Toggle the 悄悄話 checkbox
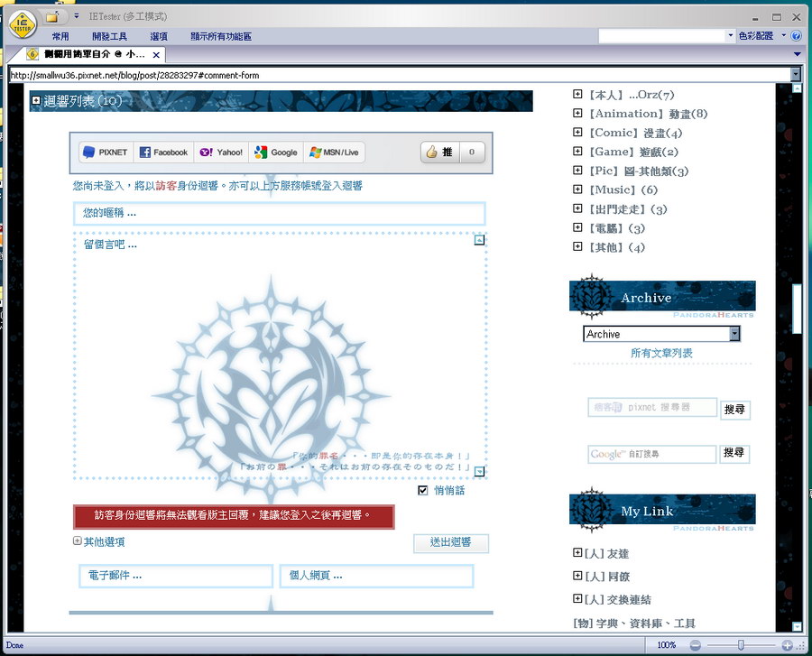The height and width of the screenshot is (656, 812). pos(423,490)
